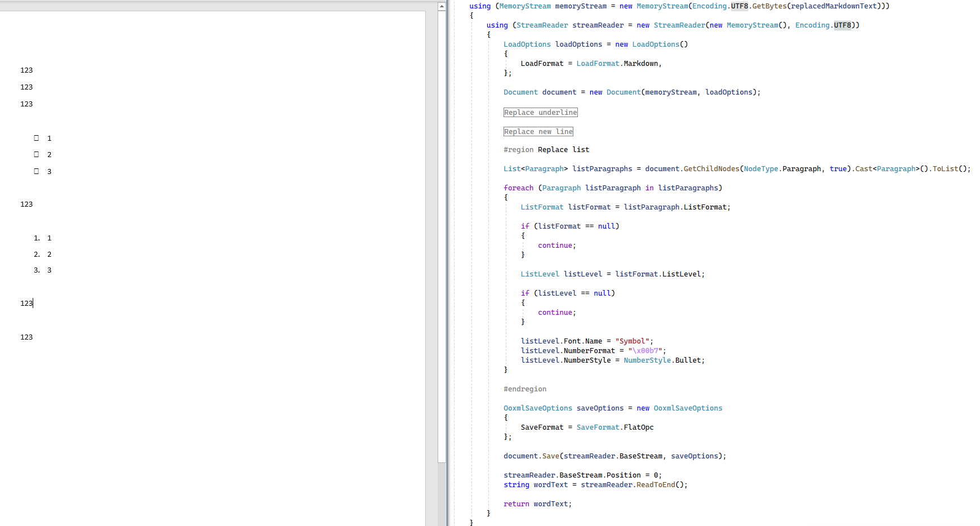This screenshot has height=526, width=980.
Task: Expand the collapsed Replace underline region
Action: coord(540,113)
